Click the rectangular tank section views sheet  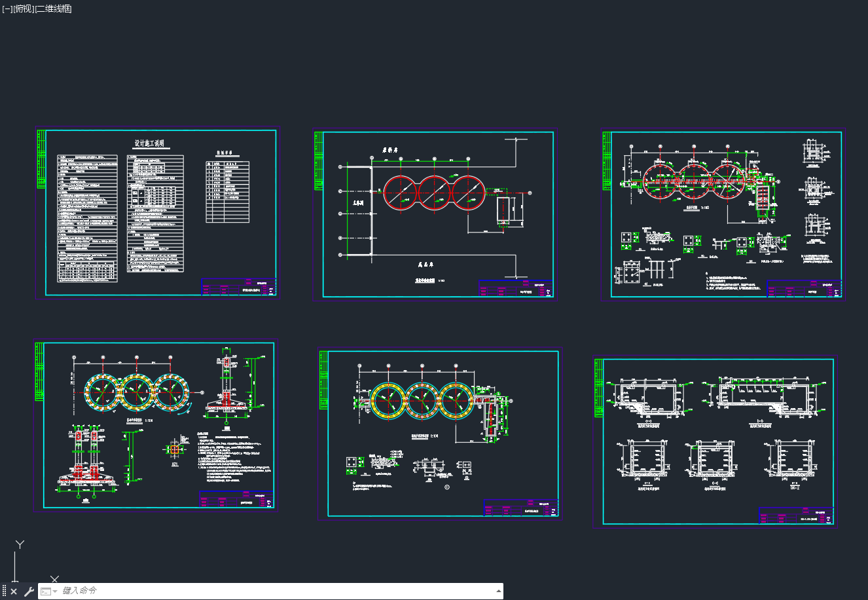[715, 441]
